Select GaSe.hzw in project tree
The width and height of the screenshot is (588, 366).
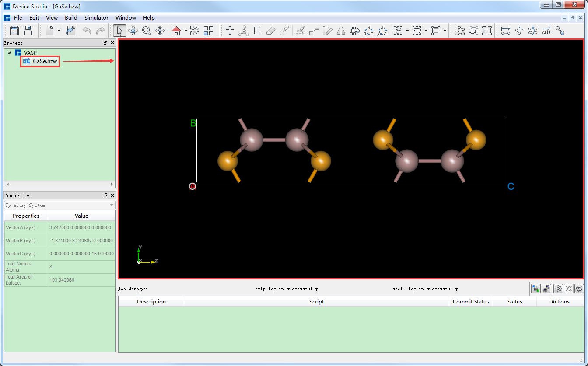click(45, 61)
